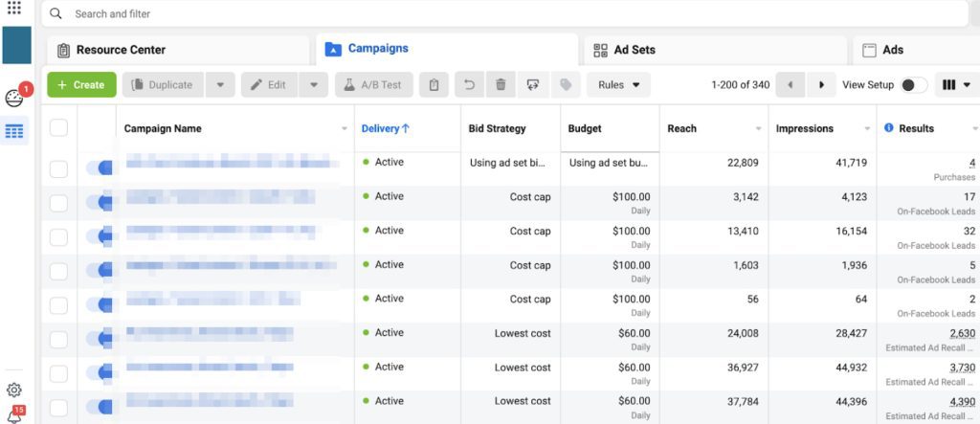Tick the checkbox for the first campaign row
The width and height of the screenshot is (980, 424).
tap(58, 169)
